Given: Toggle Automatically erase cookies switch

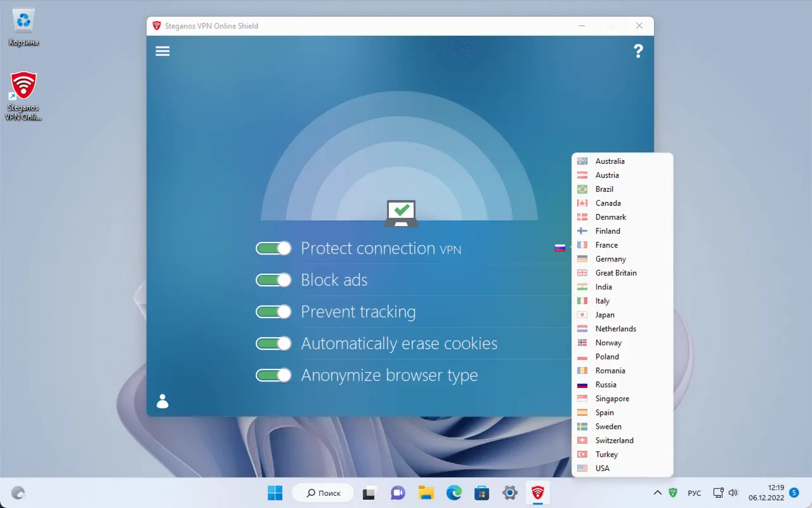Looking at the screenshot, I should point(273,344).
